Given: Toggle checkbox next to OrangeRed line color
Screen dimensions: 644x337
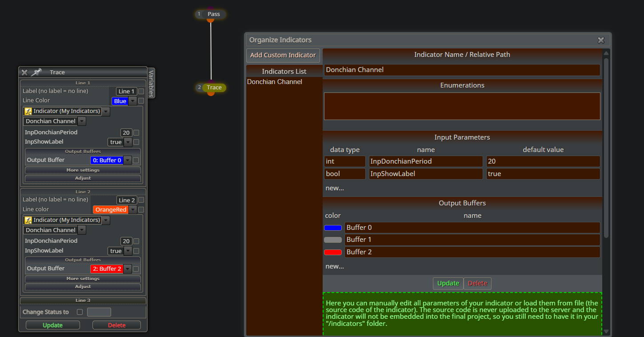Looking at the screenshot, I should [141, 209].
